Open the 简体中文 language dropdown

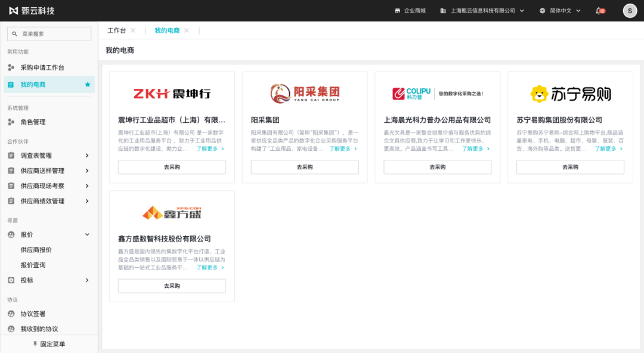click(x=560, y=11)
